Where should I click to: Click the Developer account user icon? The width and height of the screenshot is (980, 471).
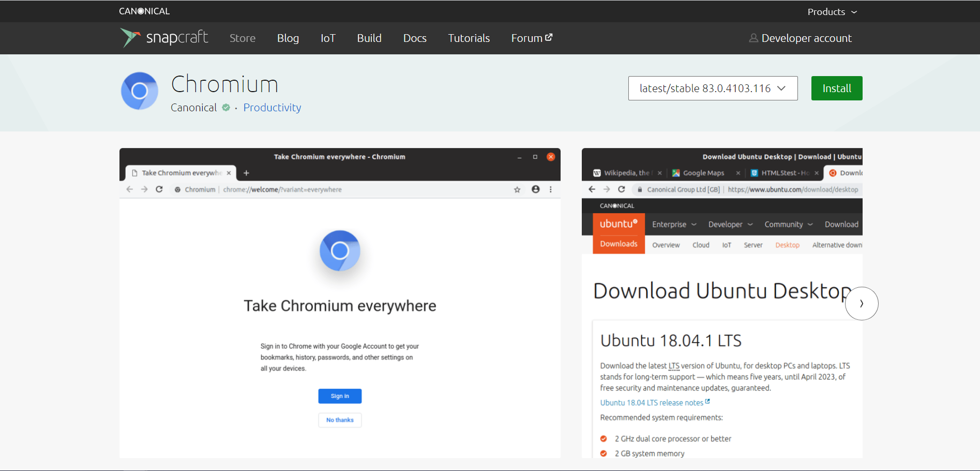point(753,38)
